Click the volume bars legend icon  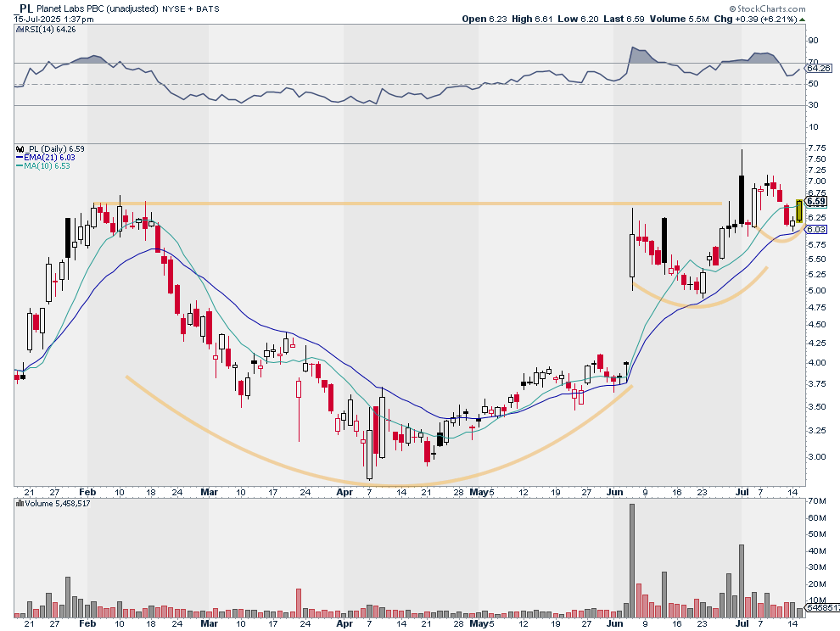[x=20, y=504]
